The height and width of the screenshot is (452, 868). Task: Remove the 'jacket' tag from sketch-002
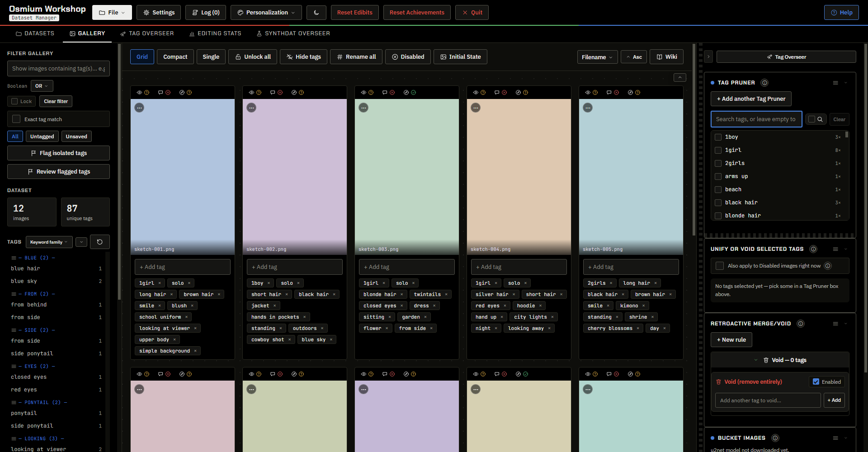pyautogui.click(x=274, y=306)
